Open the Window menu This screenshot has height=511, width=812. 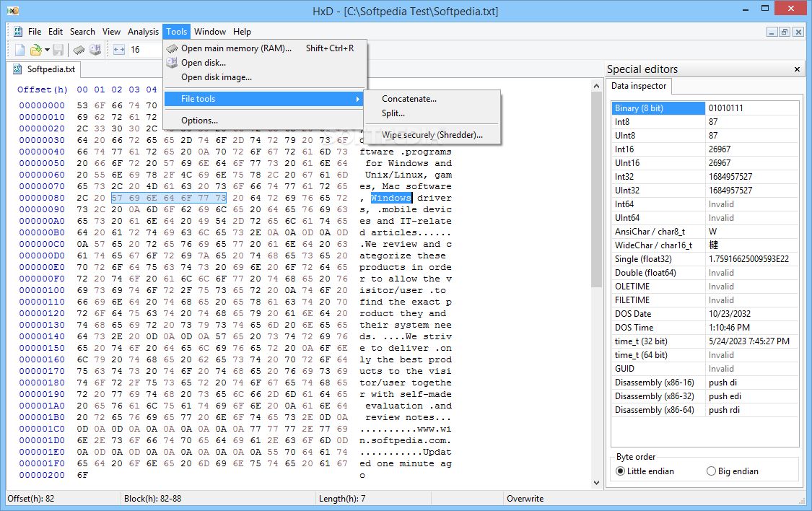210,32
